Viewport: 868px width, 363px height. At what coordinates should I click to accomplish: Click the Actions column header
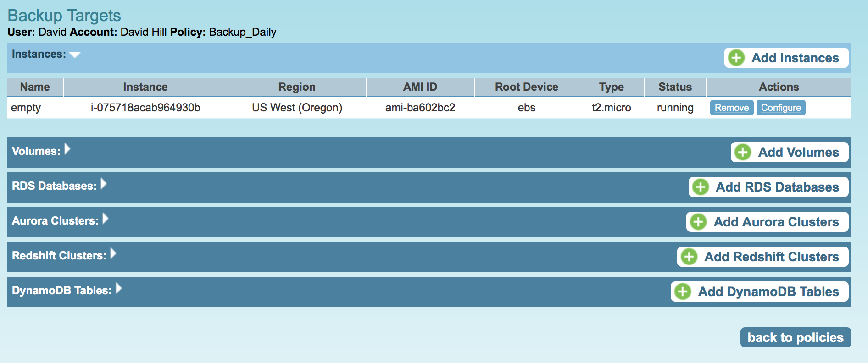779,87
